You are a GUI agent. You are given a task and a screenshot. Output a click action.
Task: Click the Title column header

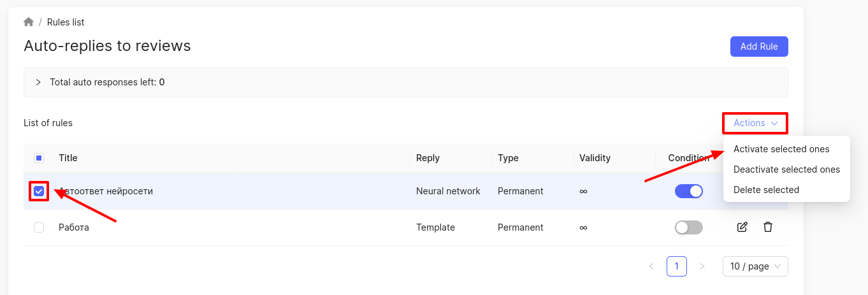pos(68,158)
